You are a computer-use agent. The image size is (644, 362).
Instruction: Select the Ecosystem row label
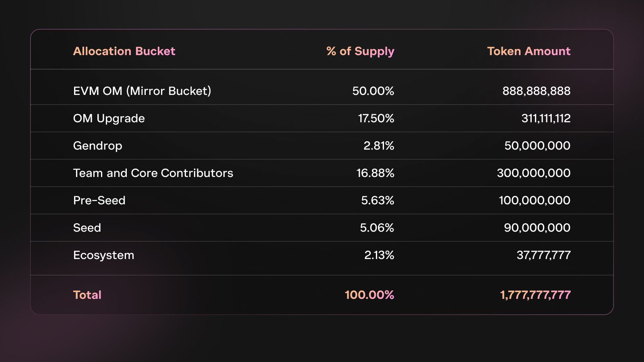click(x=103, y=255)
